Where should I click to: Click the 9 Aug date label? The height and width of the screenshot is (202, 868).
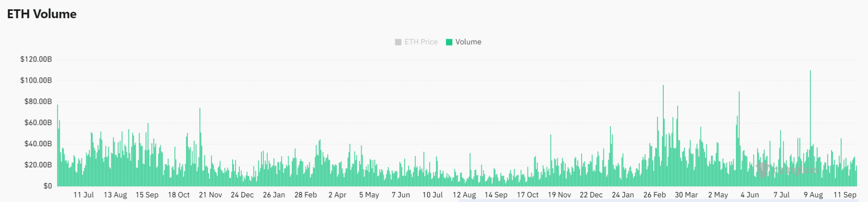click(x=813, y=195)
